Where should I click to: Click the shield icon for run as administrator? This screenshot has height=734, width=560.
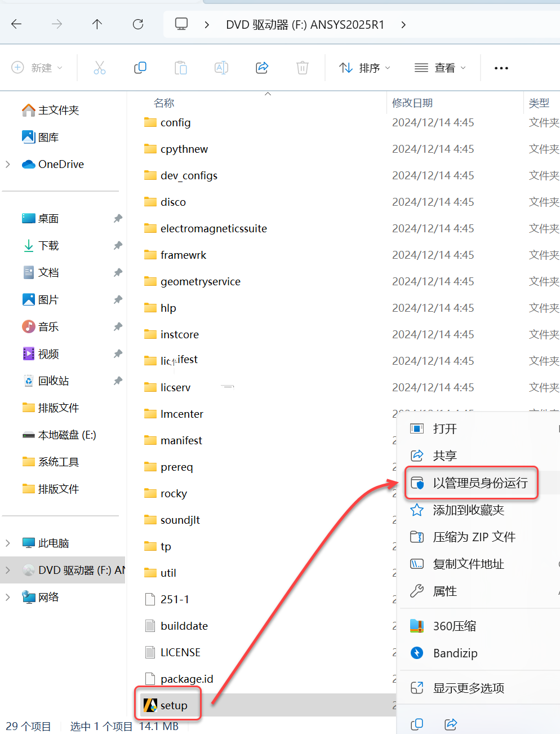coord(417,483)
